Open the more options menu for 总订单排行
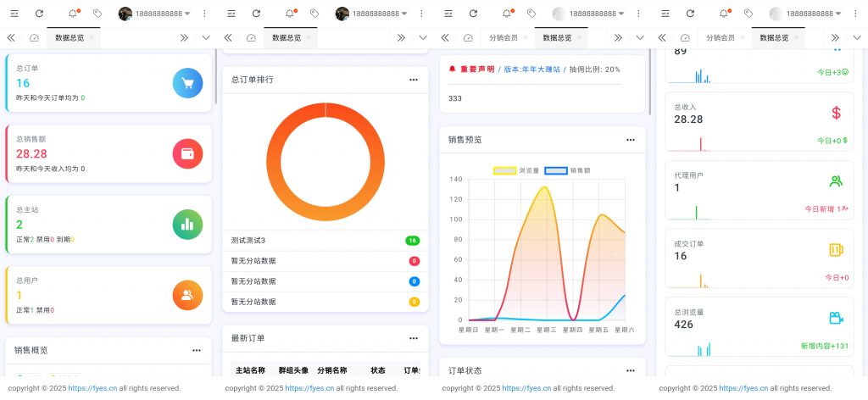Viewport: 868px width, 400px height. [414, 80]
